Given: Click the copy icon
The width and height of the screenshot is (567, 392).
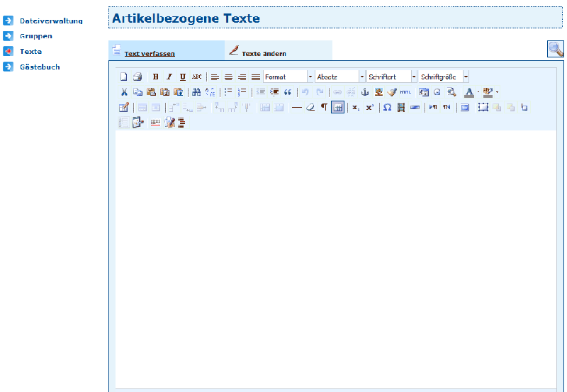Looking at the screenshot, I should (x=137, y=92).
